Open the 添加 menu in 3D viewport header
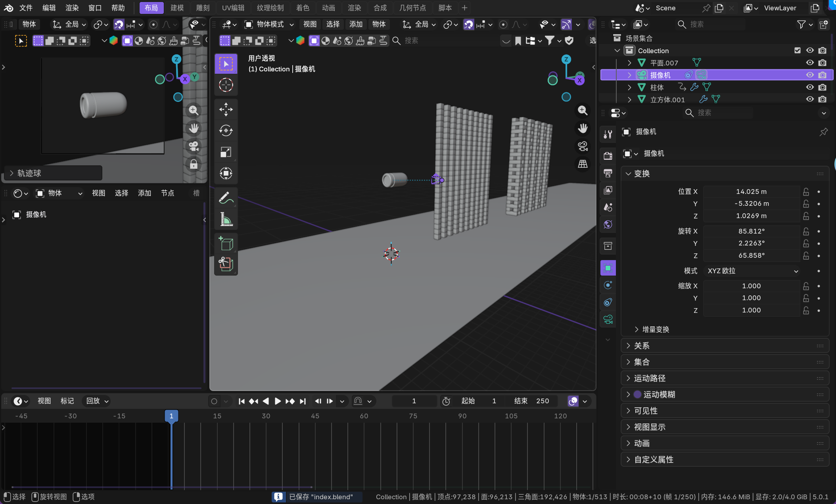This screenshot has height=504, width=836. [x=356, y=24]
